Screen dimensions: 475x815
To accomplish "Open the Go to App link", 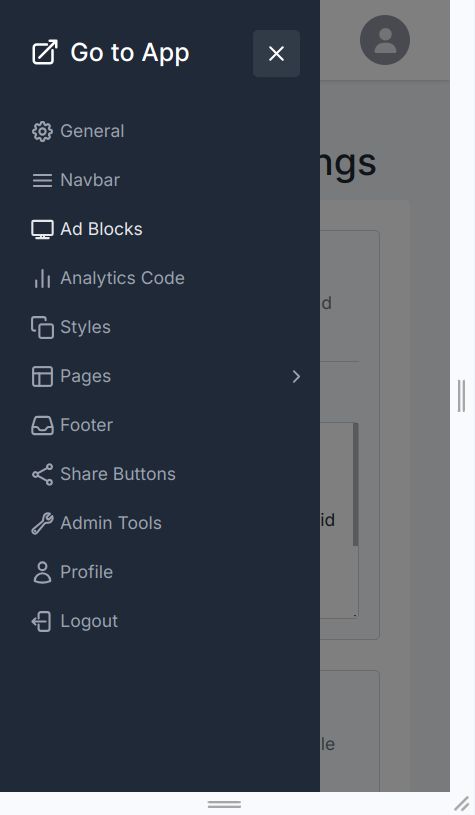I will point(111,53).
